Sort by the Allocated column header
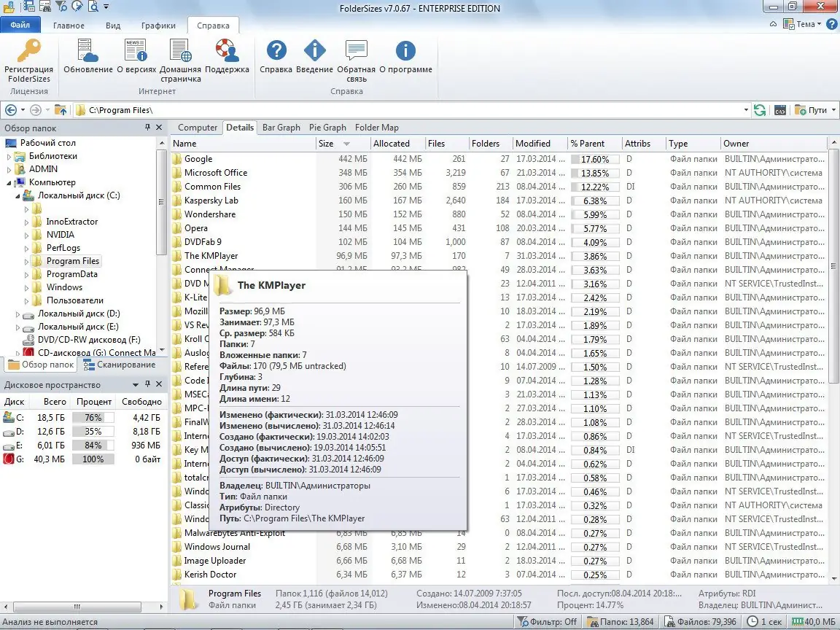The height and width of the screenshot is (630, 840). pos(397,144)
